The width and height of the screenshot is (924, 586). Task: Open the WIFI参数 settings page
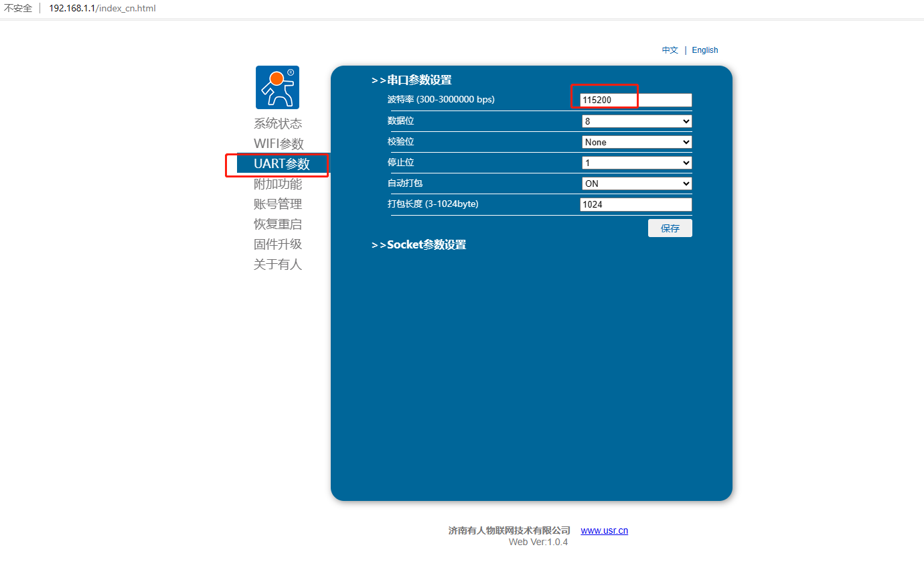[x=279, y=143]
